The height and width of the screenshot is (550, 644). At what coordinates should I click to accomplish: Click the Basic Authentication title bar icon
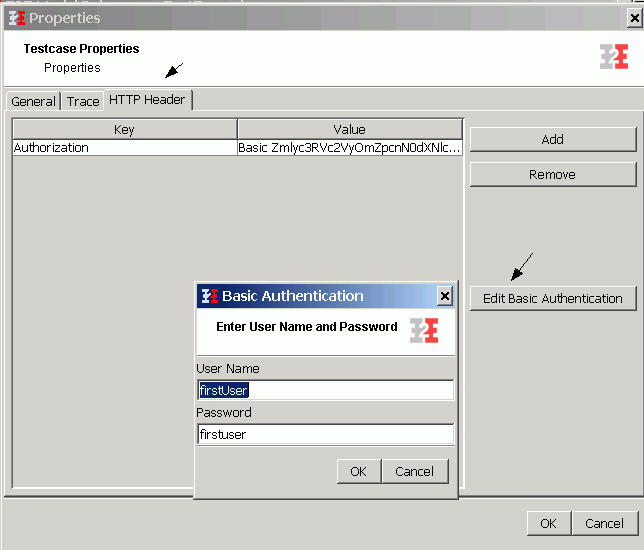pos(209,296)
